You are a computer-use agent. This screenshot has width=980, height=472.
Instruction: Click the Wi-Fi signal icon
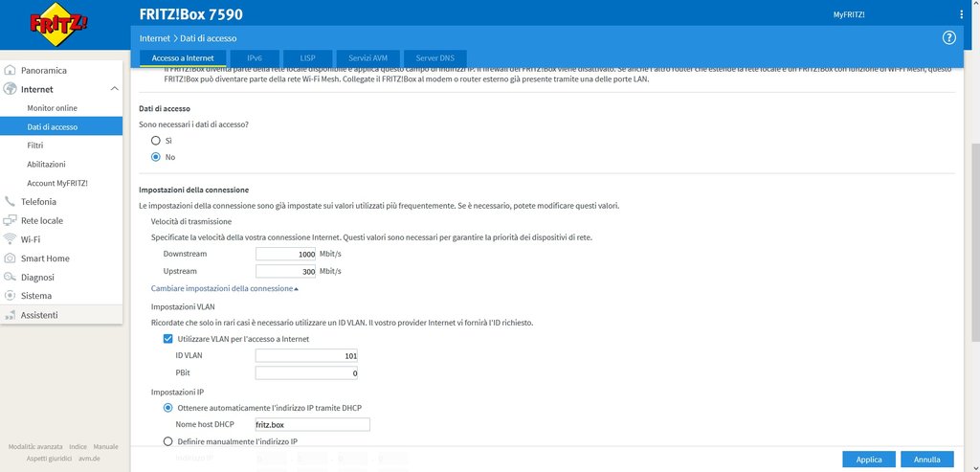click(10, 238)
